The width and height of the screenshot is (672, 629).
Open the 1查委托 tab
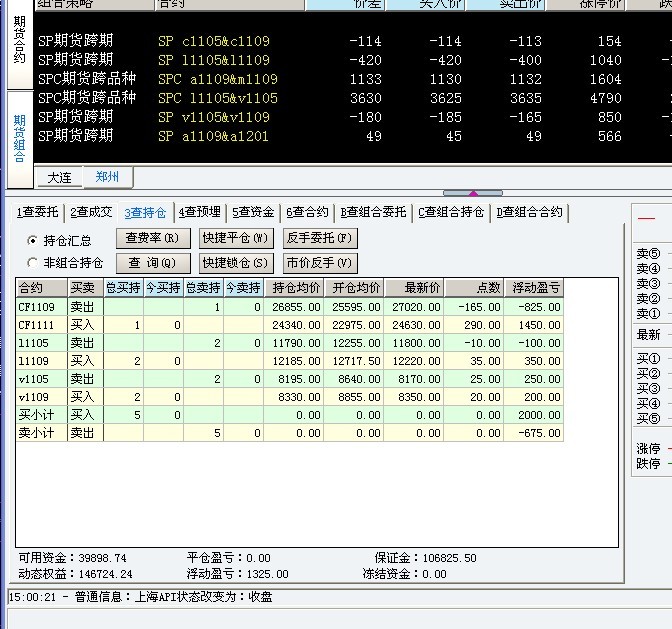pos(37,212)
